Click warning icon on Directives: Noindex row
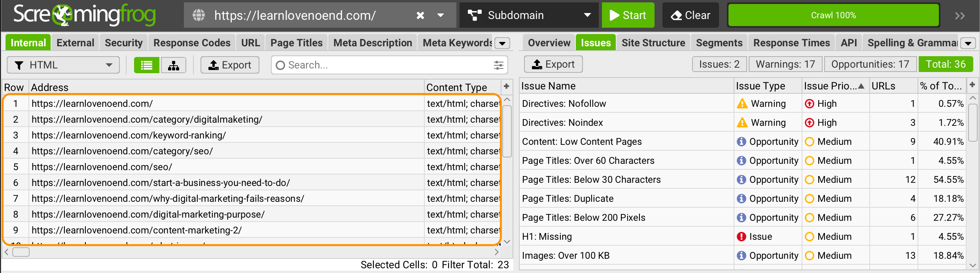The width and height of the screenshot is (980, 273). coord(742,122)
